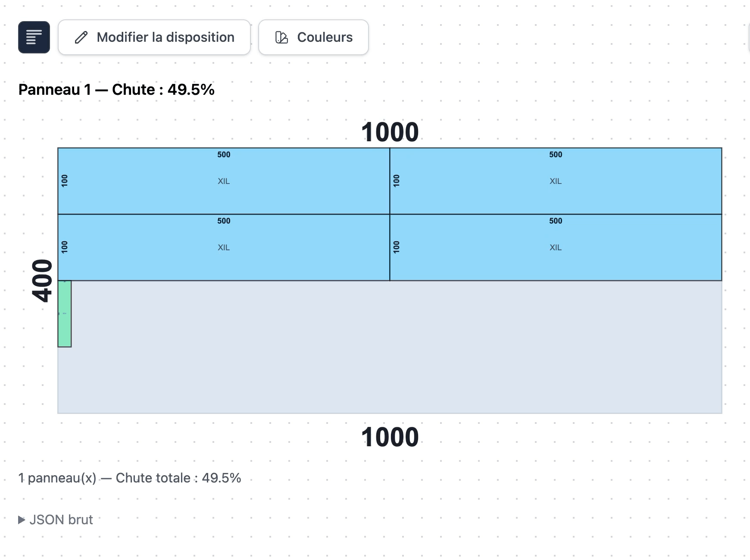Click the rotated 400 height label
Viewport: 750px width, 560px height.
42,281
